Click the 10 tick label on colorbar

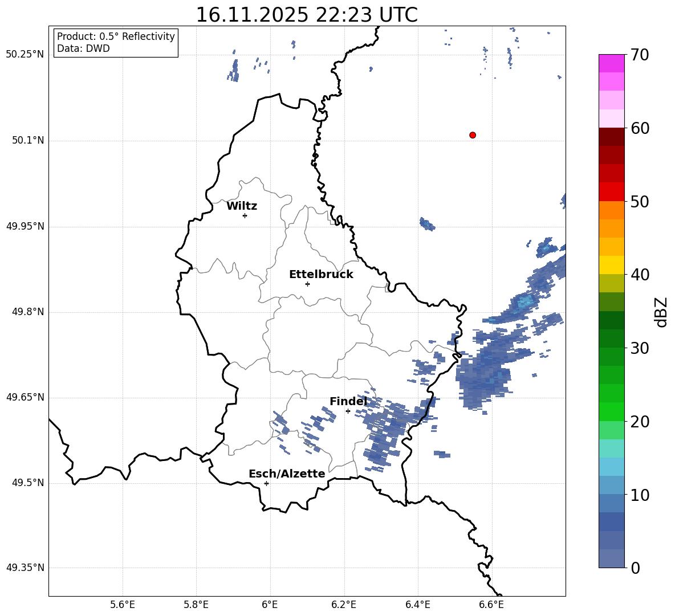pyautogui.click(x=640, y=495)
